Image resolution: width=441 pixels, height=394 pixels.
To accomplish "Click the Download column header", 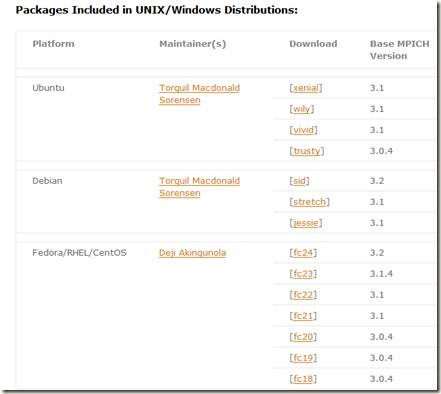I will coord(313,44).
